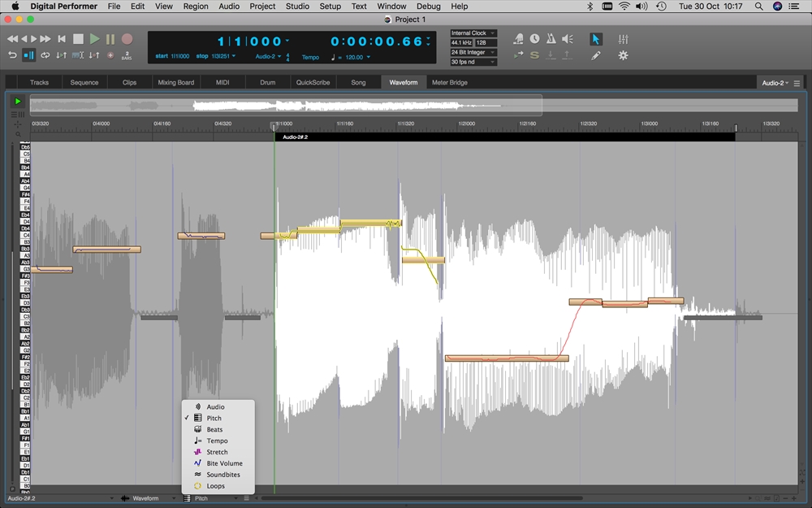Toggle audible mode speaker icon
Viewport: 812px width, 508px height.
[x=568, y=39]
